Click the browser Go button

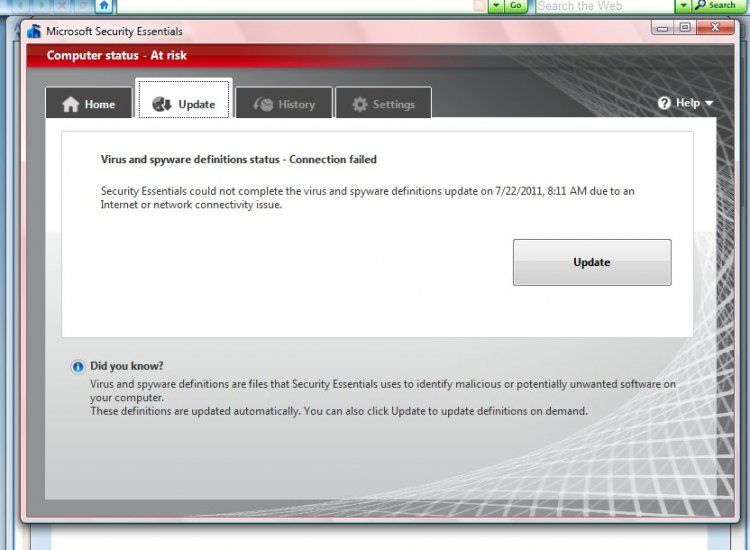(515, 6)
